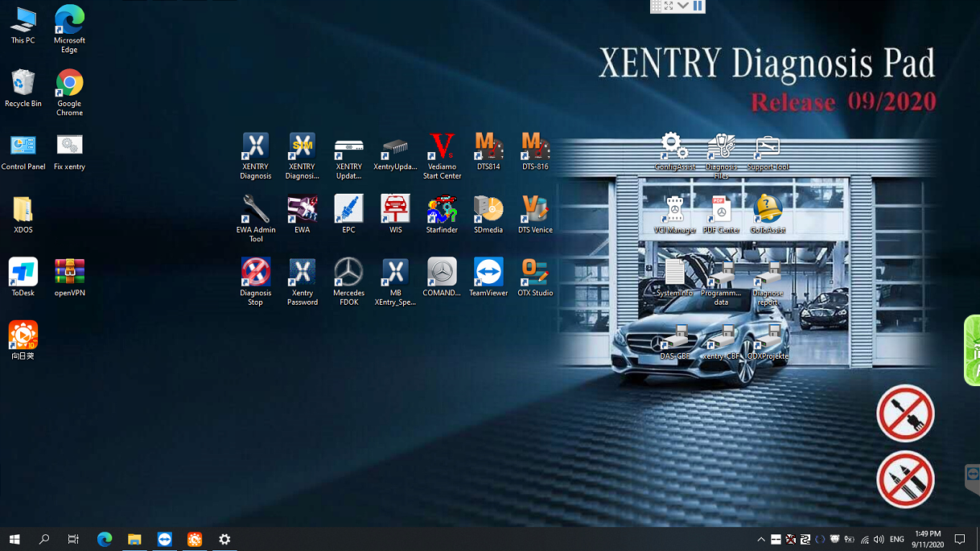Open Task View on the taskbar
This screenshot has height=551, width=980.
point(73,539)
